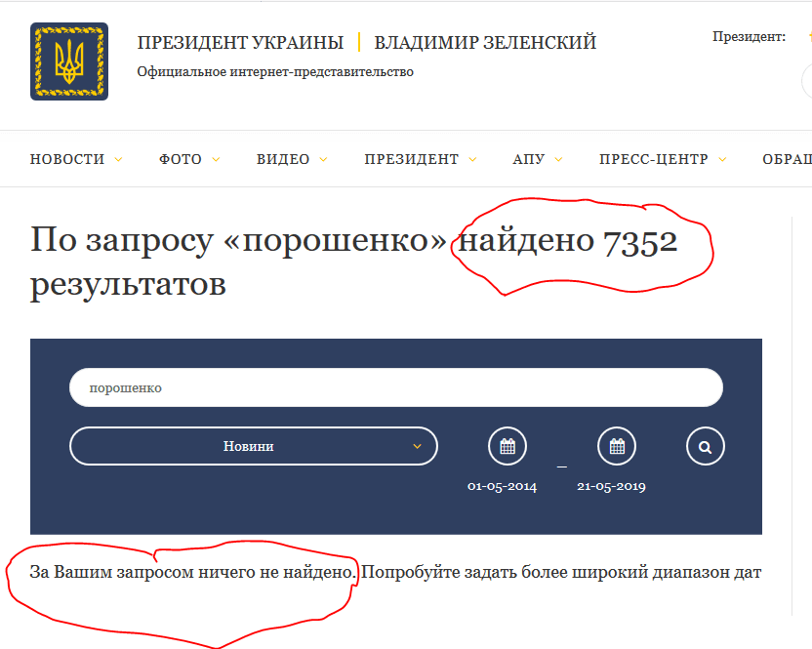Click the Ukrainian trident coat of arms logo
The image size is (812, 649).
(69, 61)
